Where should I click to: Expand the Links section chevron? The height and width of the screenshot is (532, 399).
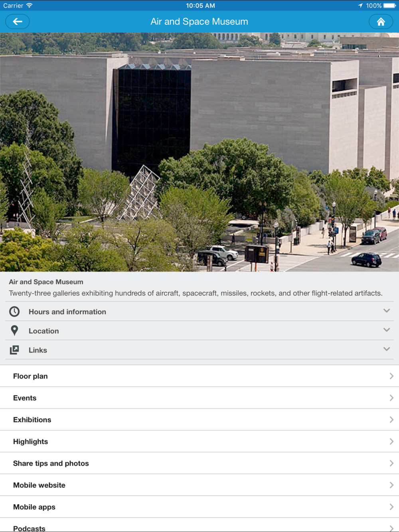point(386,349)
